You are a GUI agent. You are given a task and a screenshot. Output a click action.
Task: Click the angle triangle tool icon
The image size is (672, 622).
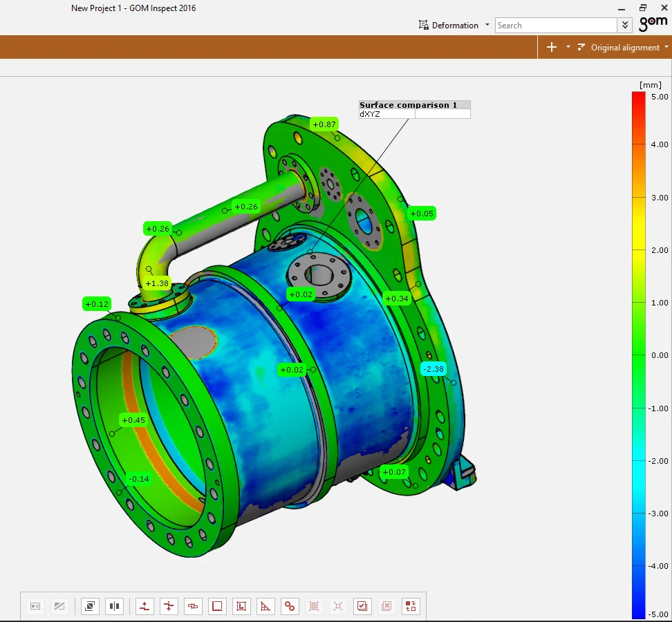[265, 606]
